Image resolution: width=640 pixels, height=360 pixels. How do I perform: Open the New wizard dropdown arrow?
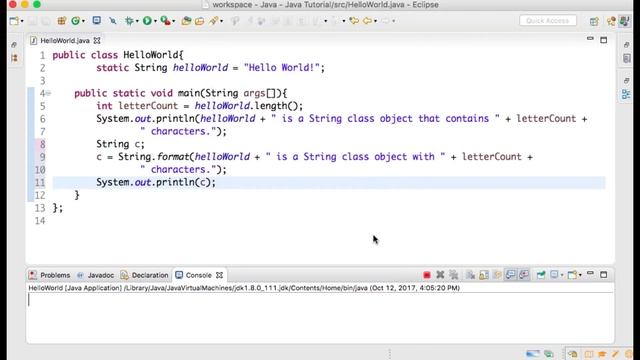point(22,21)
